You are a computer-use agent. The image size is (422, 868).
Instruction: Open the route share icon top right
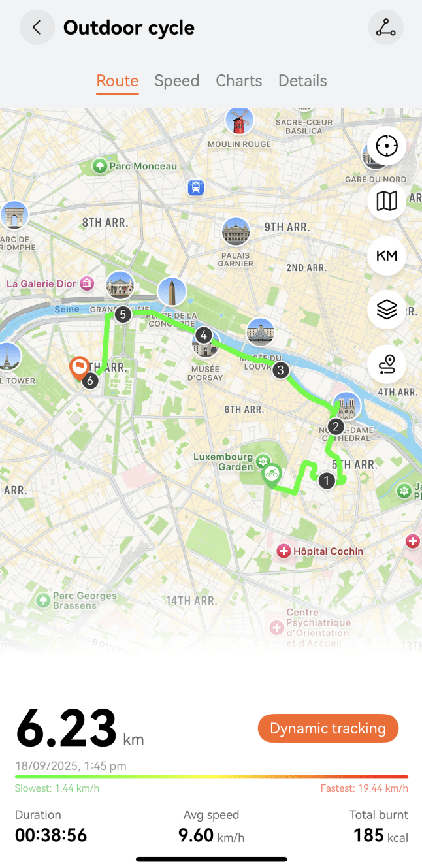pos(385,27)
